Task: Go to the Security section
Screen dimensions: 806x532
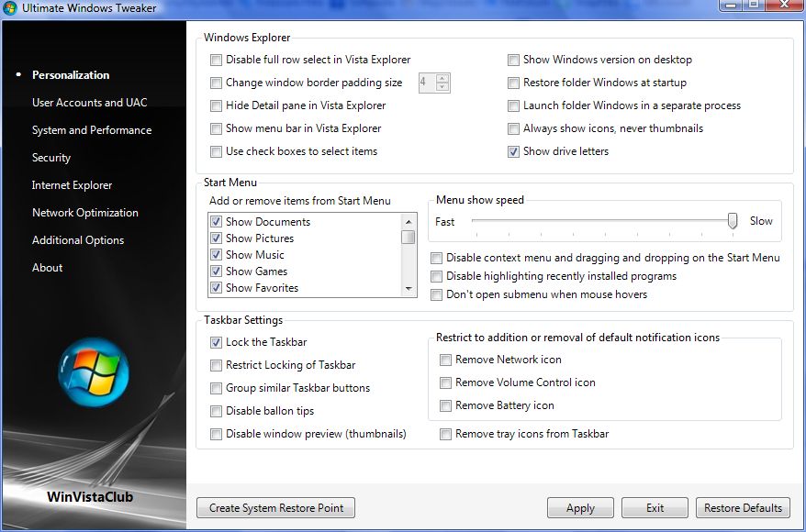Action: [x=50, y=158]
